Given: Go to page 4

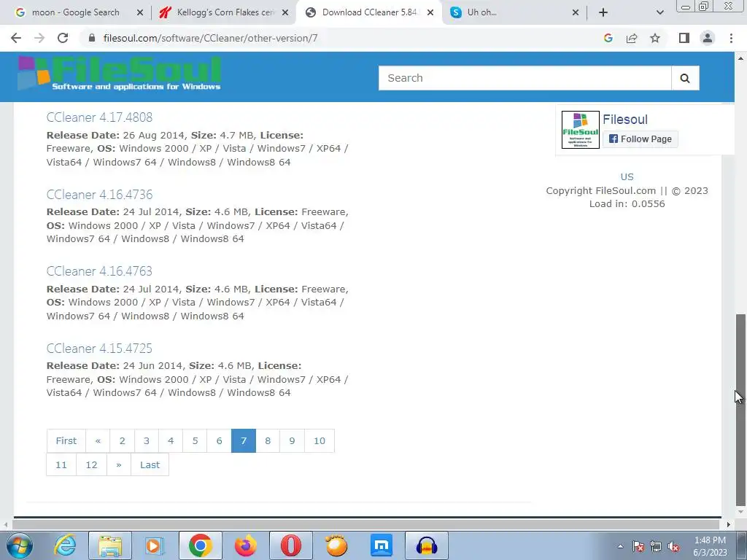Looking at the screenshot, I should coord(171,441).
